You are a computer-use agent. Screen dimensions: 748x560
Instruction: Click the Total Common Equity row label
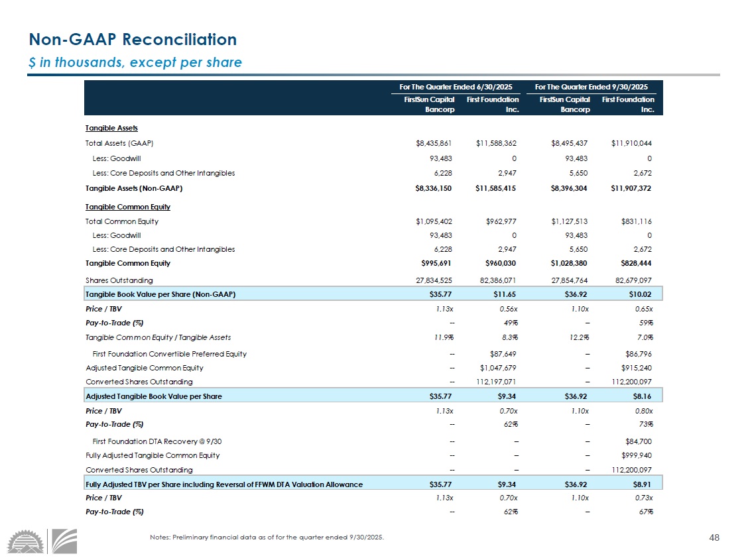(122, 221)
